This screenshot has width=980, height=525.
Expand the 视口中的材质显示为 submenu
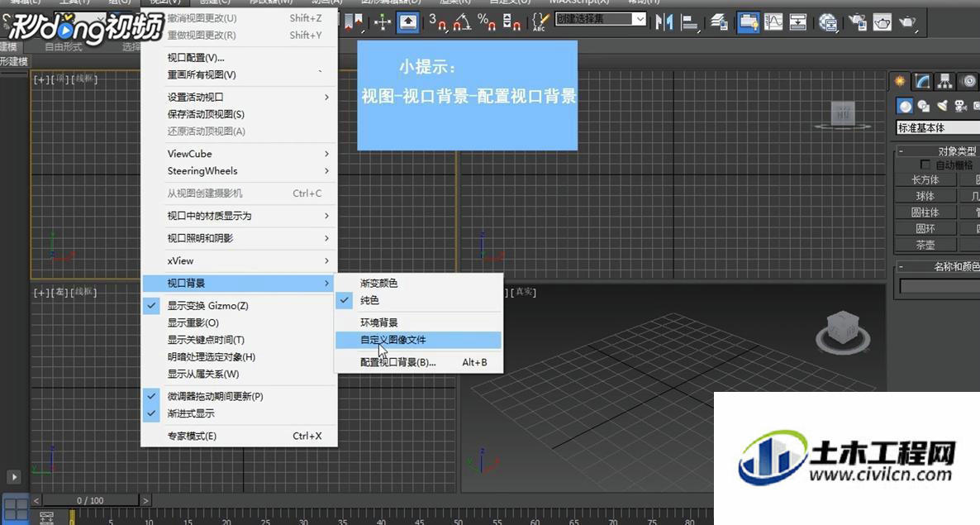point(240,216)
